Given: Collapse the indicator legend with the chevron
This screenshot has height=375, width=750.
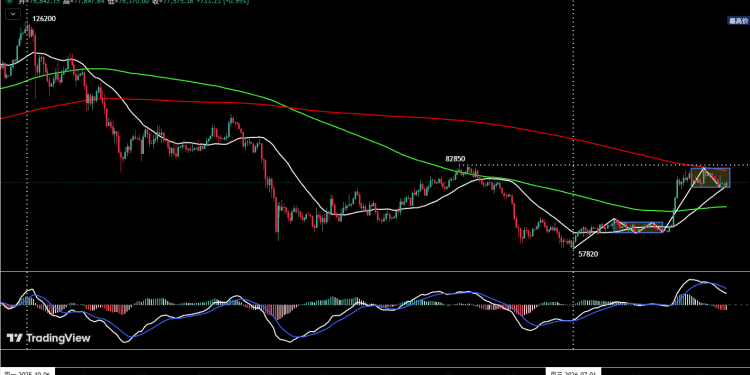Looking at the screenshot, I should click(x=13, y=15).
